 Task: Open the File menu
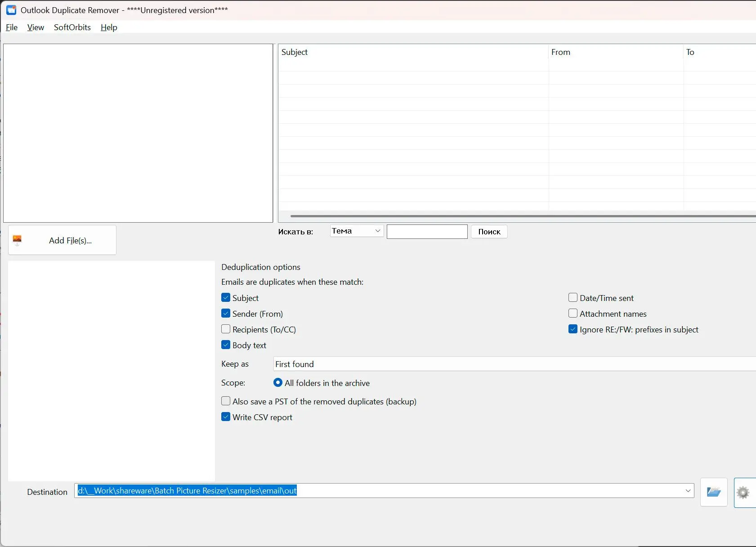tap(12, 27)
